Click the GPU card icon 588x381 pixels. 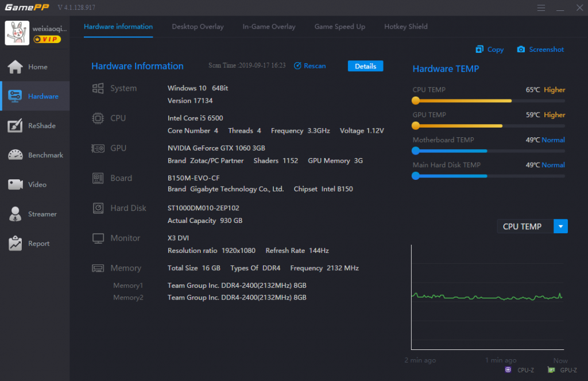[98, 148]
